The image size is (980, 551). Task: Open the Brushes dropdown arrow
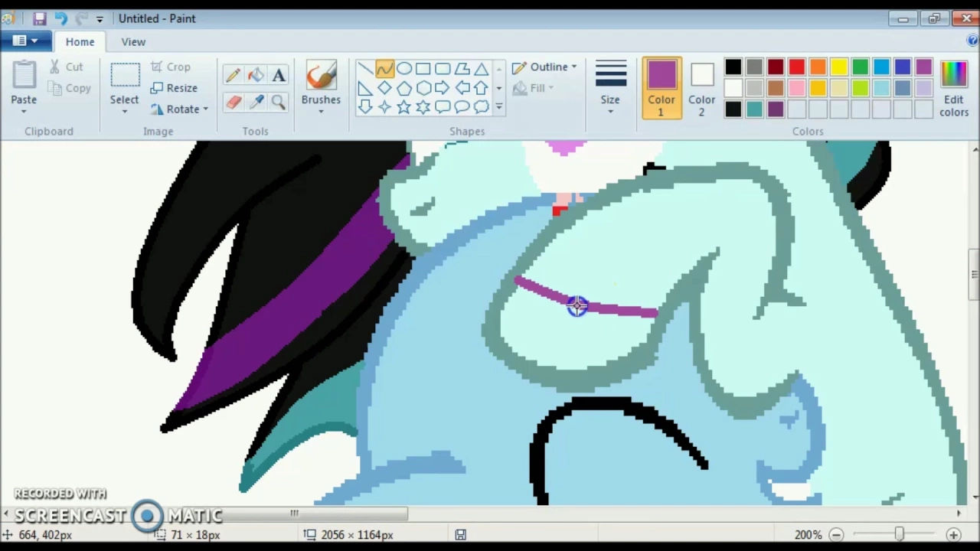[321, 112]
